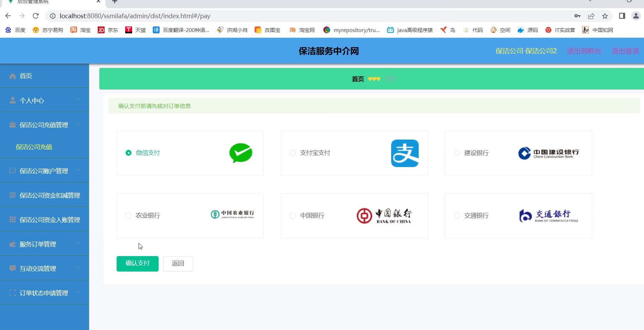Viewport: 644px width, 330px height.
Task: Click the Agricultural Bank of China logo
Action: [233, 214]
